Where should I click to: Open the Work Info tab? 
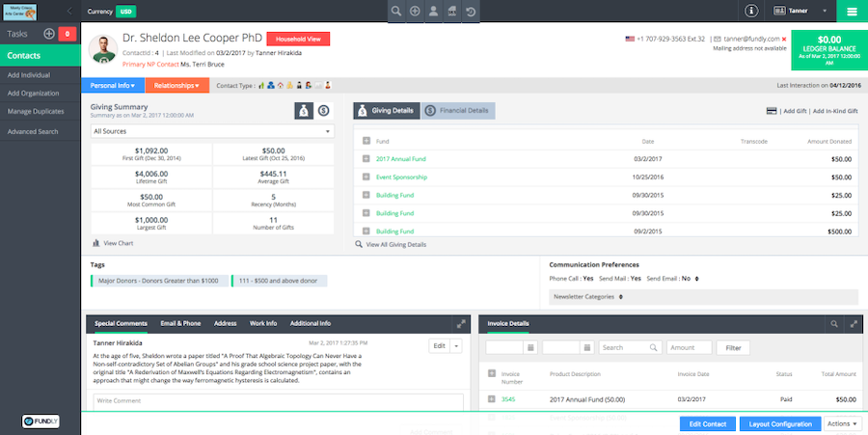click(263, 324)
